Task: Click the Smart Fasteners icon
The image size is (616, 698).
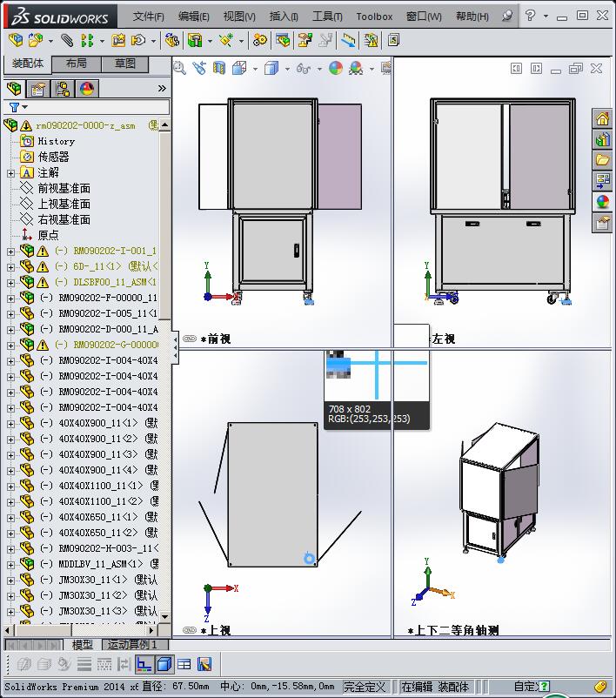Action: [x=118, y=41]
